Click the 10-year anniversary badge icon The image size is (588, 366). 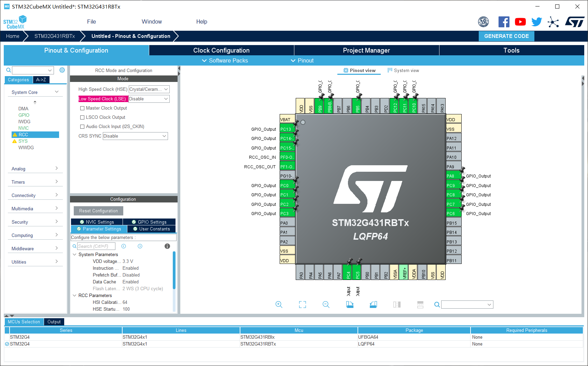pyautogui.click(x=483, y=22)
